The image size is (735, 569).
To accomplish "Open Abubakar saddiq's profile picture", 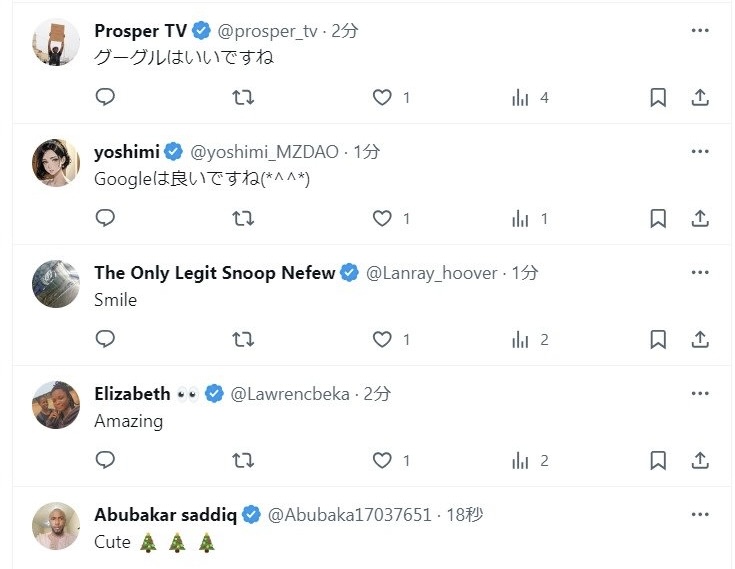I will (56, 526).
